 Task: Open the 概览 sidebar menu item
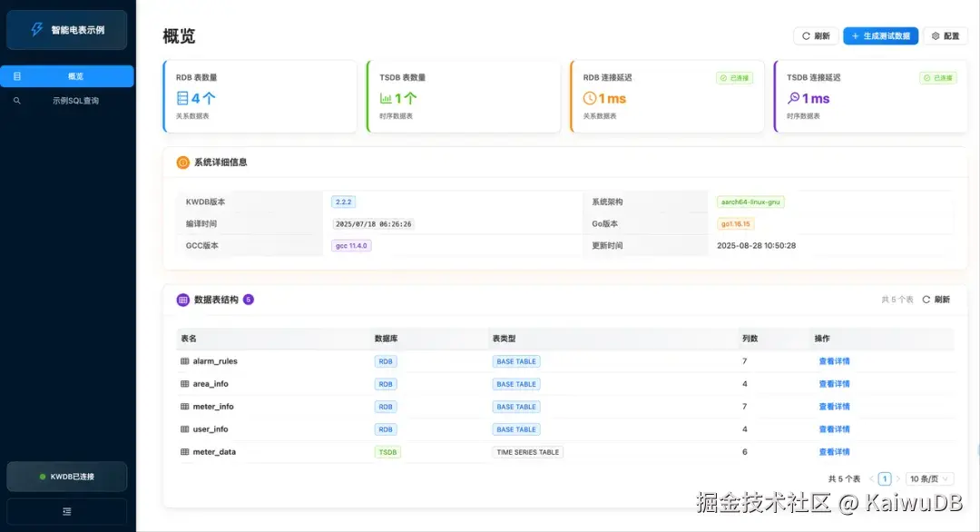click(x=67, y=76)
